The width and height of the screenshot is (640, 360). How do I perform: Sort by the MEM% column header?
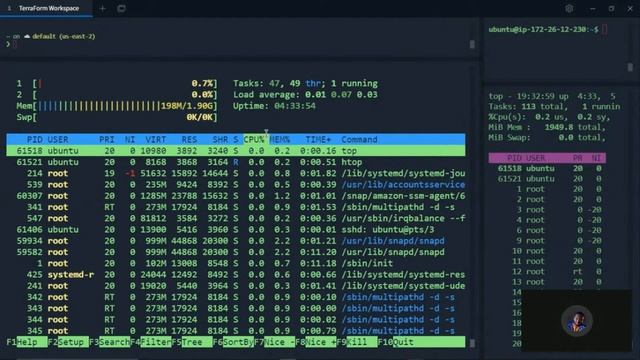pyautogui.click(x=280, y=140)
